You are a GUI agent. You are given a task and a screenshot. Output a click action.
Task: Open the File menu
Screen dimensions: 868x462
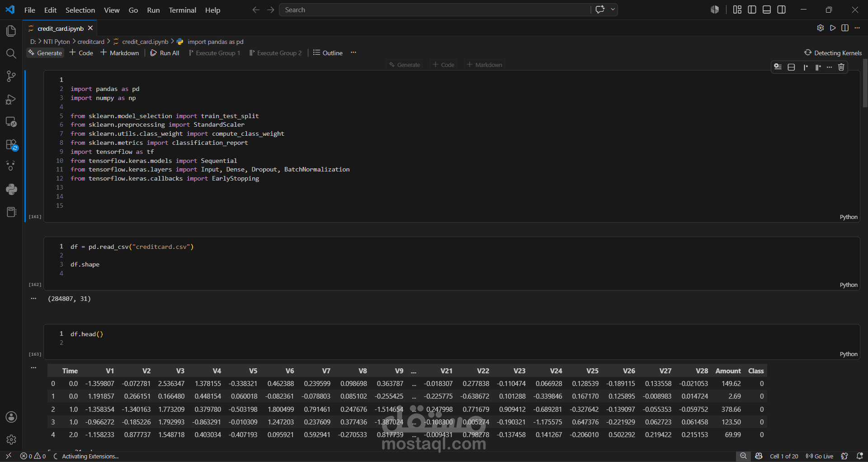[x=30, y=10]
